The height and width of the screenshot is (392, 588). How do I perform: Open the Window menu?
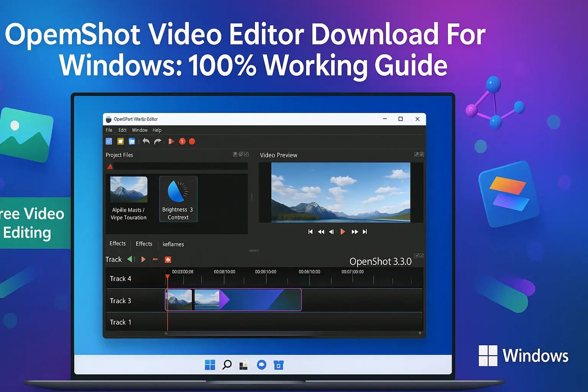pos(140,130)
